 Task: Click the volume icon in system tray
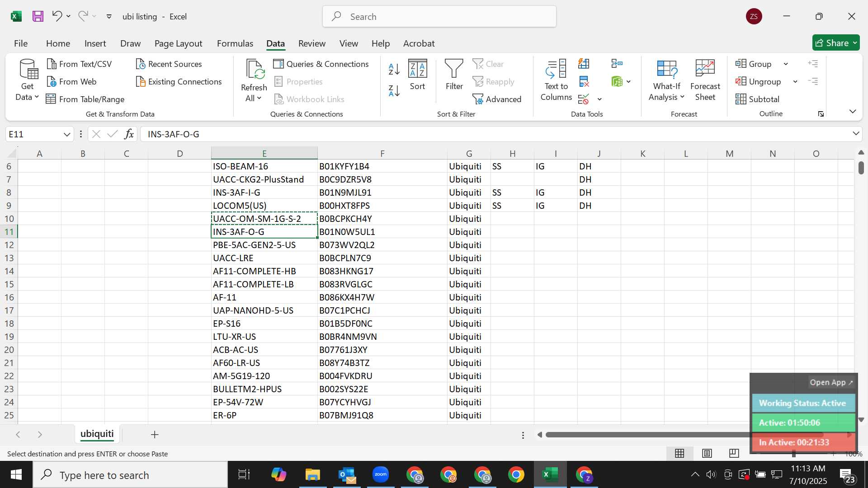coord(711,474)
